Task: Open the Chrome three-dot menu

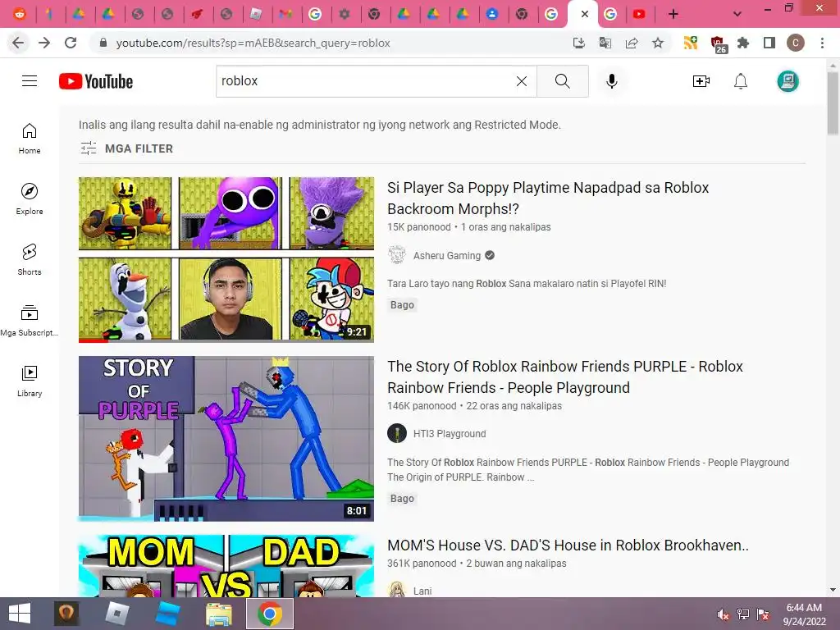Action: 822,43
